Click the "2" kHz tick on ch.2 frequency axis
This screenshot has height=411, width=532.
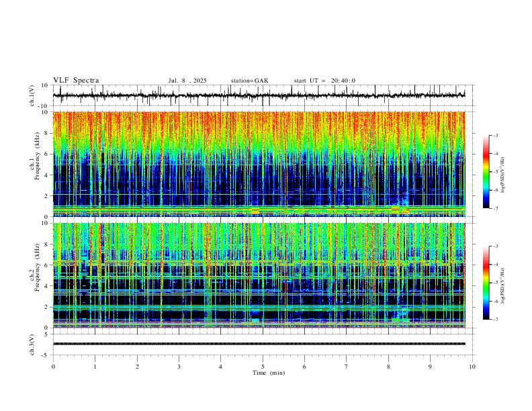[46, 307]
